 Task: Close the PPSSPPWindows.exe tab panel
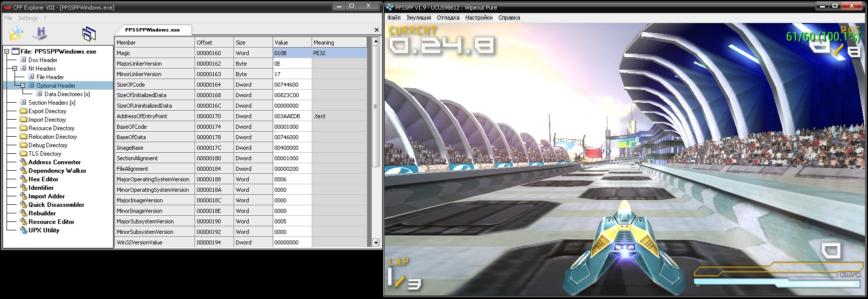point(377,30)
